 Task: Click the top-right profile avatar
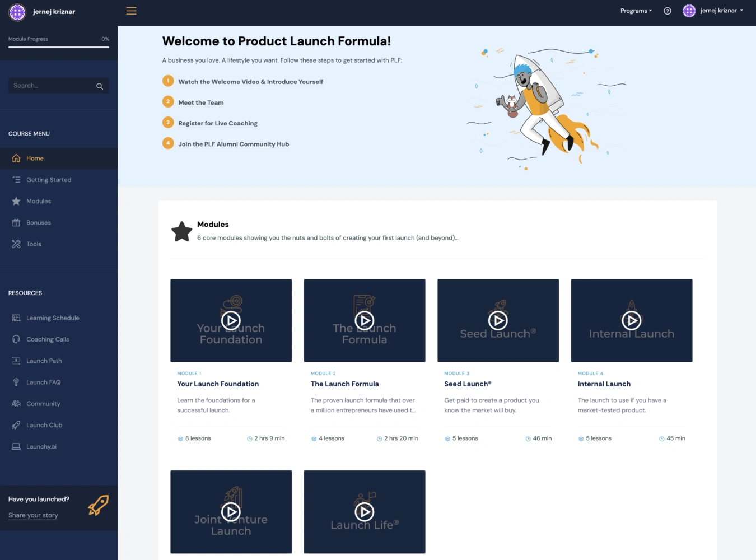coord(689,11)
